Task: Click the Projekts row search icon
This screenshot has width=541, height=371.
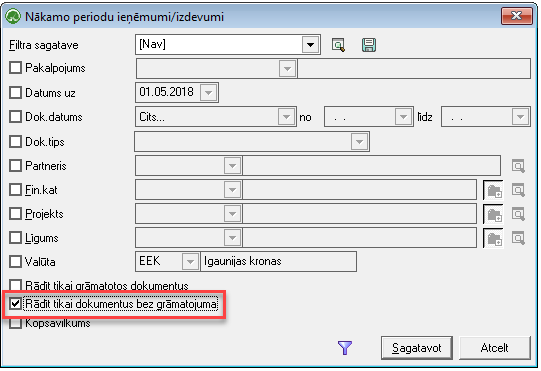Action: pyautogui.click(x=518, y=214)
